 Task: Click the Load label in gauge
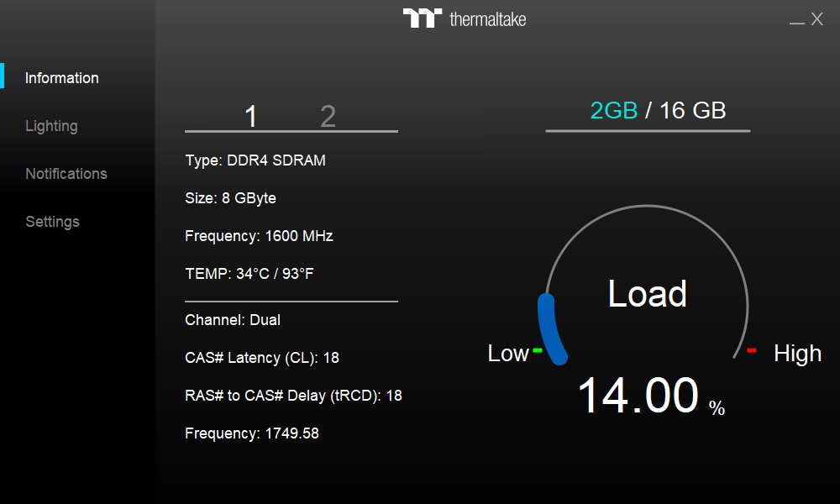[647, 294]
